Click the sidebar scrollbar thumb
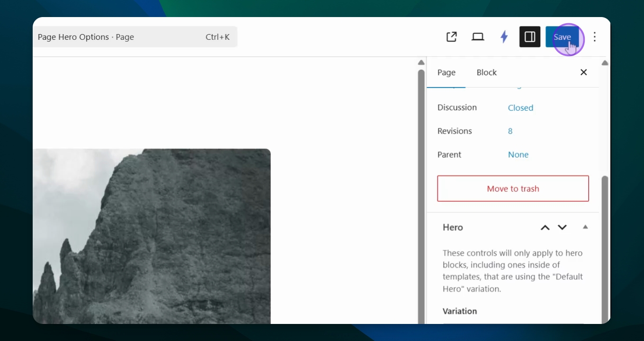The width and height of the screenshot is (644, 341). [605, 246]
